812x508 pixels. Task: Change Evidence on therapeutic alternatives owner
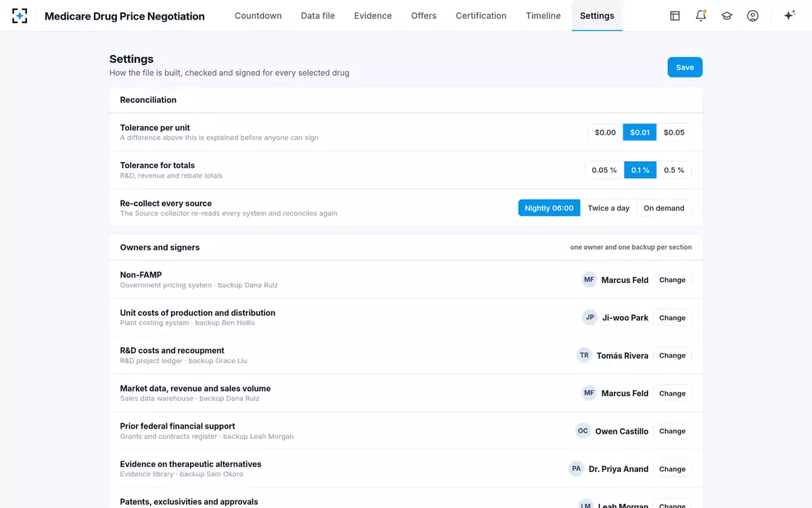tap(673, 469)
